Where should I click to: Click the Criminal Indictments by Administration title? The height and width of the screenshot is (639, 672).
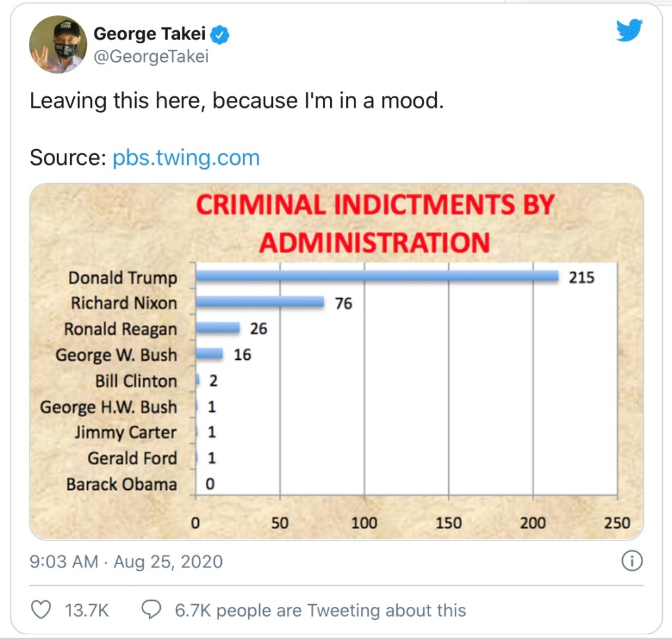(375, 223)
